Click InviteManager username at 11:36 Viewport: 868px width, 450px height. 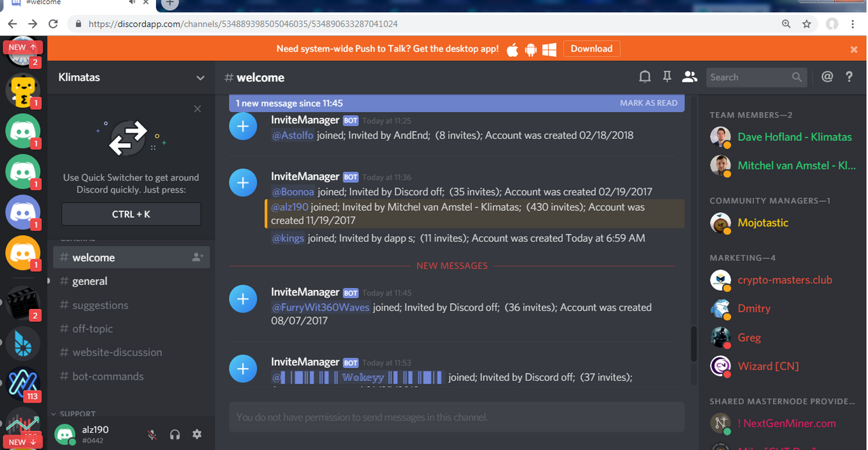coord(305,176)
